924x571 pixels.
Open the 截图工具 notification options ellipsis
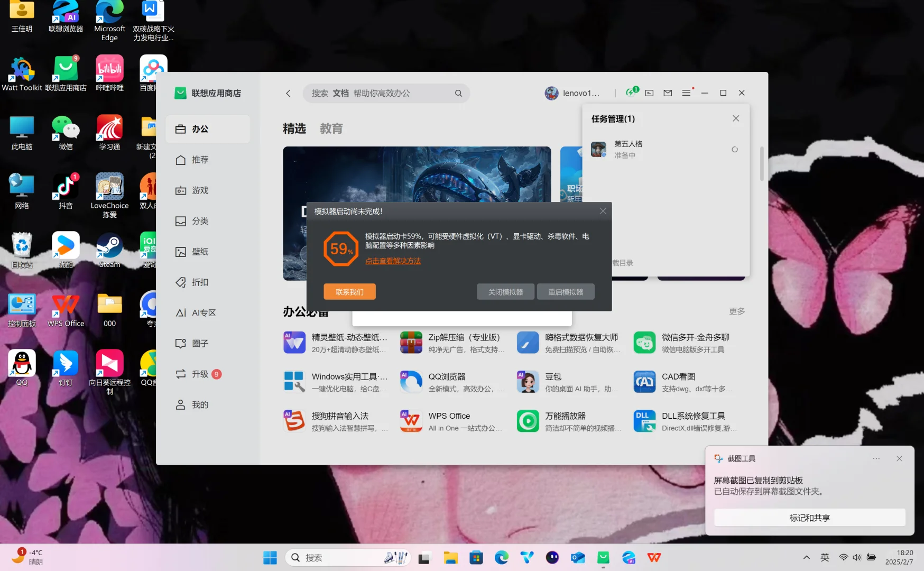click(876, 458)
